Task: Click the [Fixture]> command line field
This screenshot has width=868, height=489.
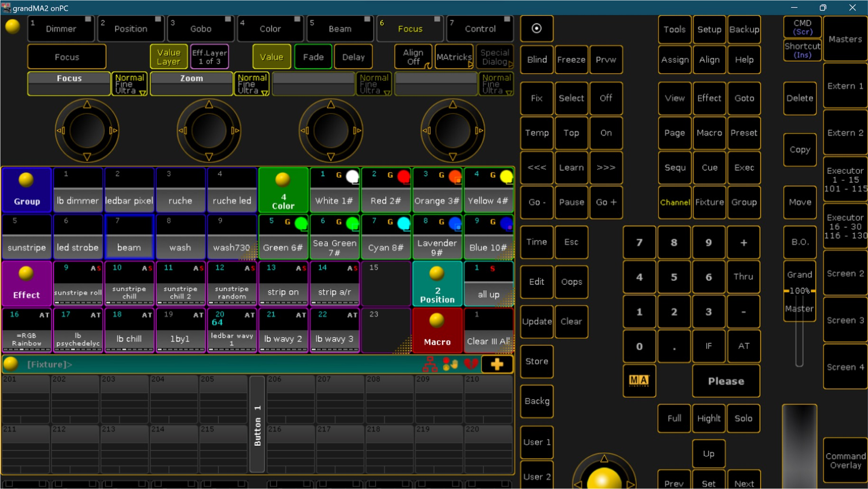Action: [223, 364]
